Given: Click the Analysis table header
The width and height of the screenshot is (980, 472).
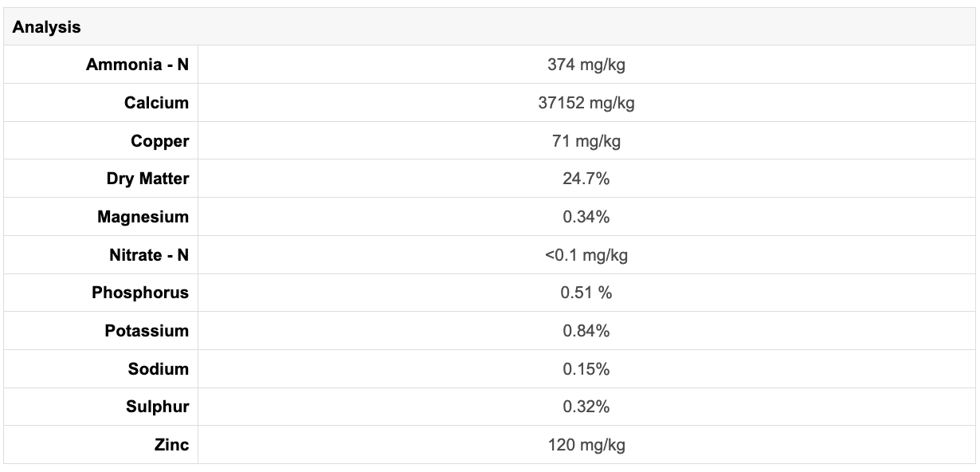Looking at the screenshot, I should 46,27.
